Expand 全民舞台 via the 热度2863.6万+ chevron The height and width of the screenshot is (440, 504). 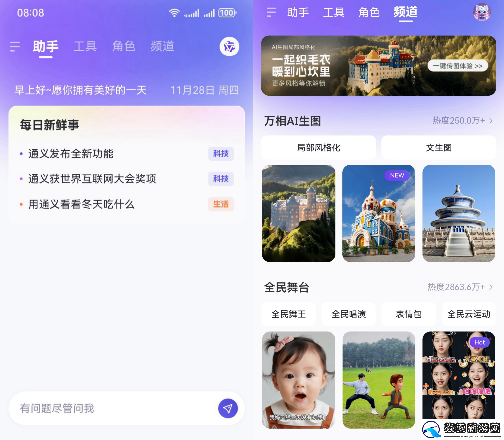tap(490, 287)
